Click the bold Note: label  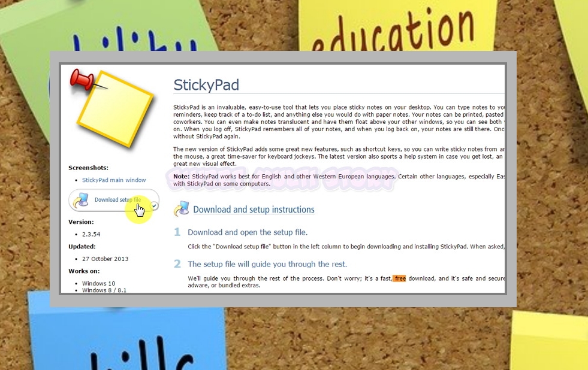[x=182, y=177]
